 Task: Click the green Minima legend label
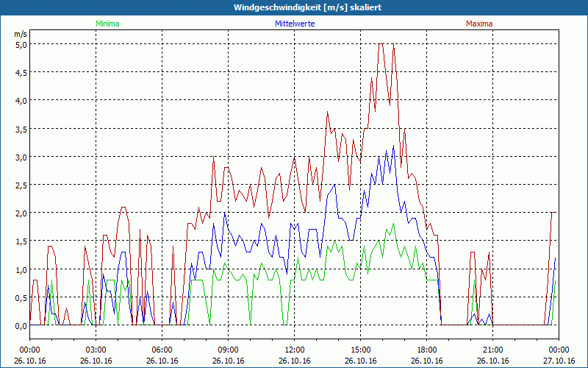click(x=107, y=24)
